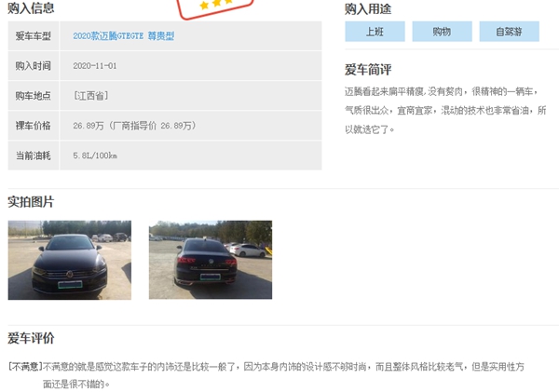Click the 购入信息 section heading
The width and height of the screenshot is (559, 392).
pyautogui.click(x=31, y=7)
